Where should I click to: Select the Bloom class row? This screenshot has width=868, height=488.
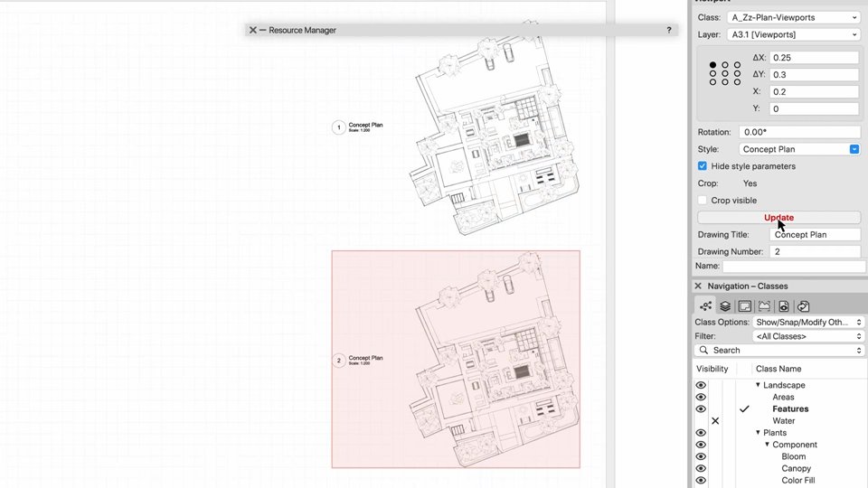(793, 457)
